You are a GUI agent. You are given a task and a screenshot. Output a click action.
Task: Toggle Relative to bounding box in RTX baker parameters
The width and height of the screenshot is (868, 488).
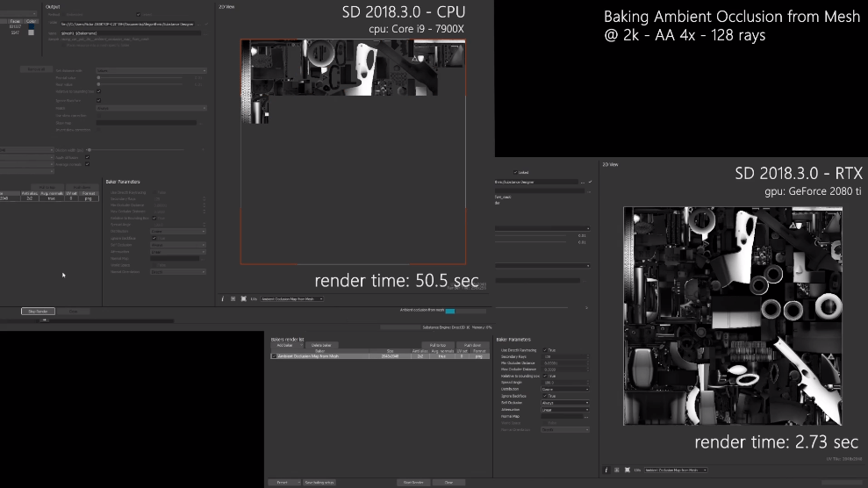point(545,377)
